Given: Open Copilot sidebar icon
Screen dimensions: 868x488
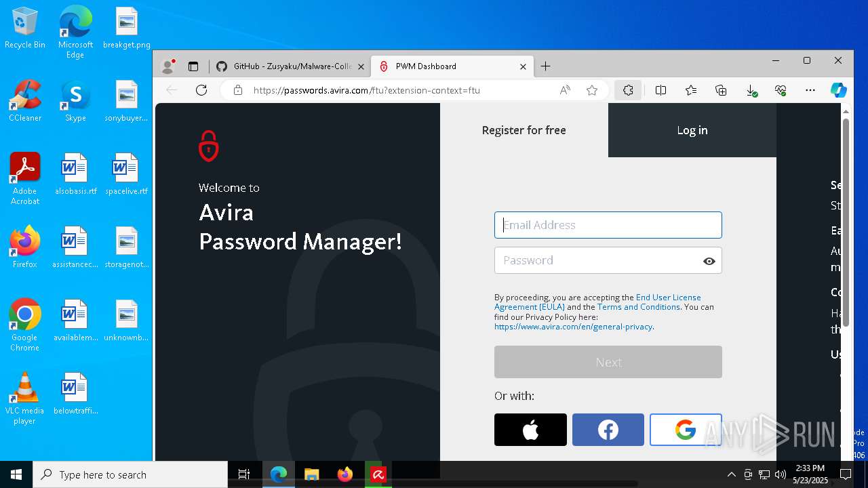Looking at the screenshot, I should 839,90.
